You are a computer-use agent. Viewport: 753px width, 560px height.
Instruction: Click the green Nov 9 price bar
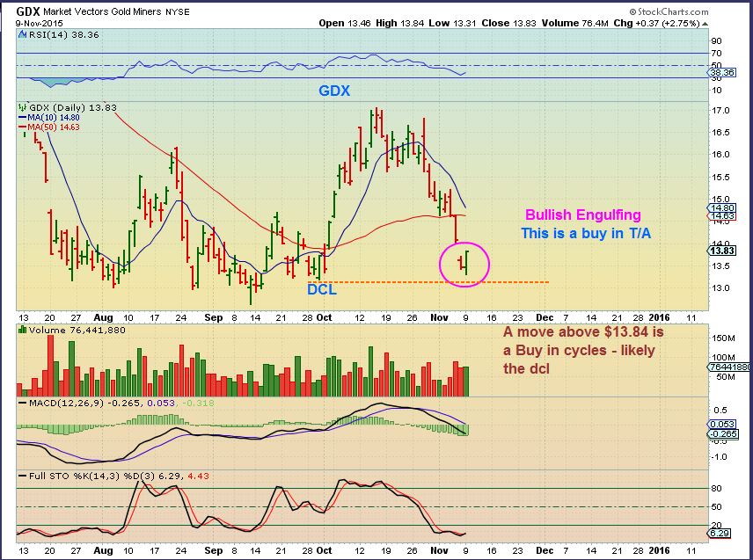[467, 262]
